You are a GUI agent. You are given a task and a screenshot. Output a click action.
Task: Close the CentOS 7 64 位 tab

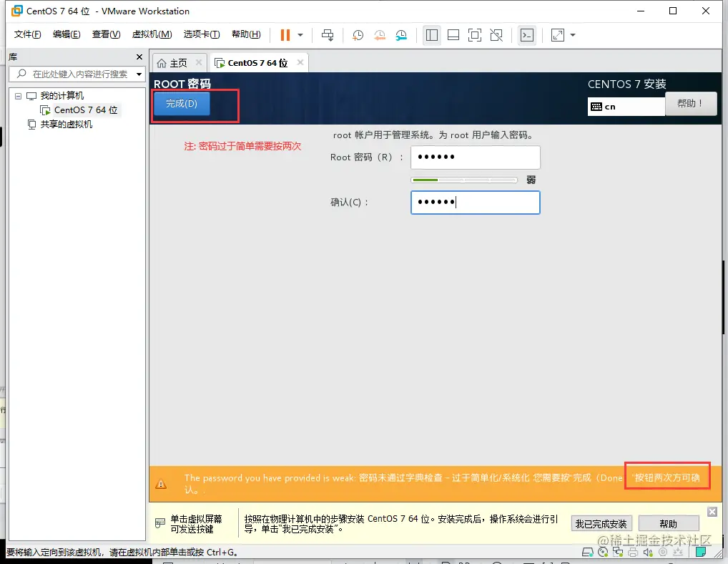(x=300, y=62)
